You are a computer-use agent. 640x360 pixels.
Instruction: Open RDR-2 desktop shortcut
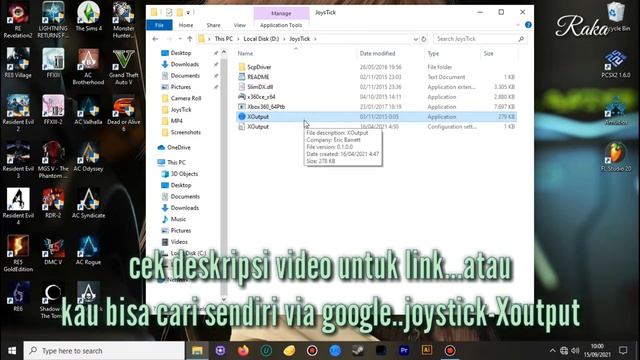tap(53, 203)
